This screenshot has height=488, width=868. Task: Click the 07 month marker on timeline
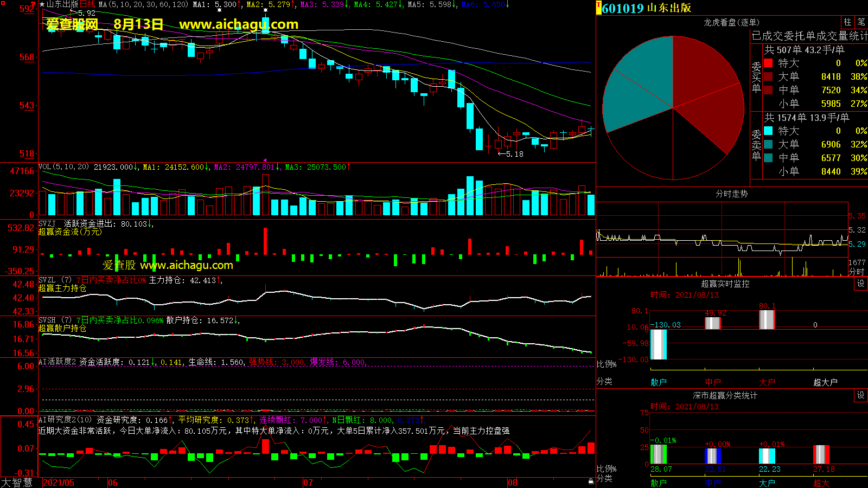(308, 483)
